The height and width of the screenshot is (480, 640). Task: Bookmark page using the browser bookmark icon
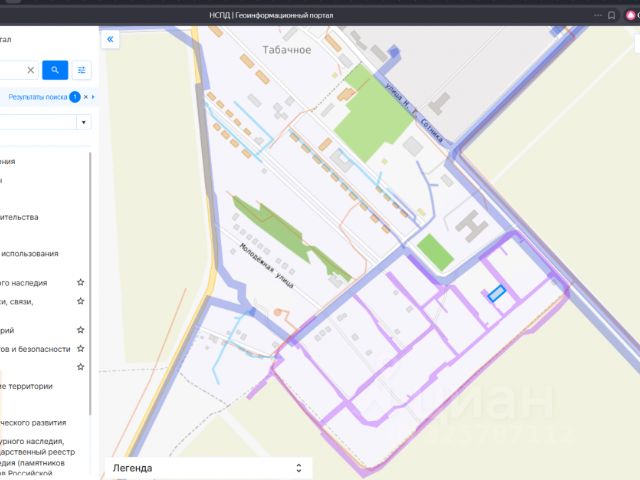[611, 16]
